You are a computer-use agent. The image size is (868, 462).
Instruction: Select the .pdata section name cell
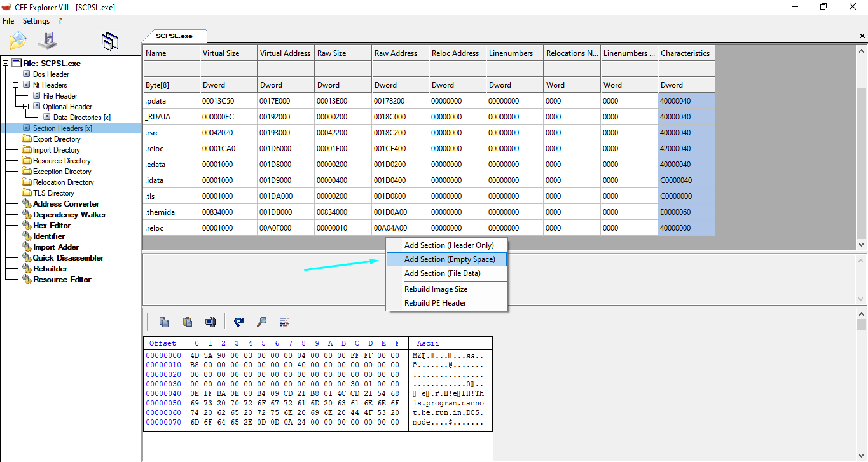(171, 101)
